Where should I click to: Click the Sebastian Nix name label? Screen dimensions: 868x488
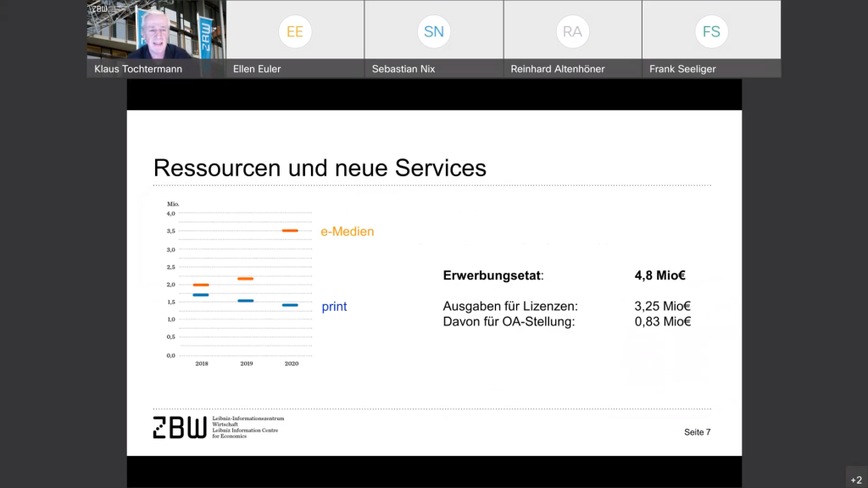(403, 69)
